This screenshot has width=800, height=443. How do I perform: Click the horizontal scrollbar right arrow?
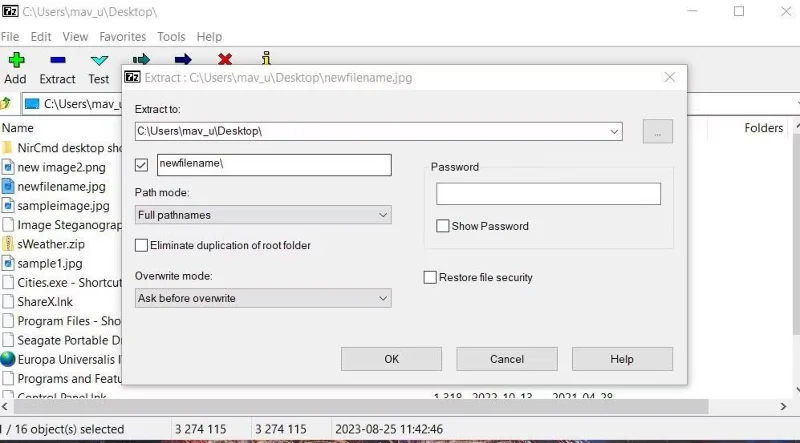[x=784, y=407]
